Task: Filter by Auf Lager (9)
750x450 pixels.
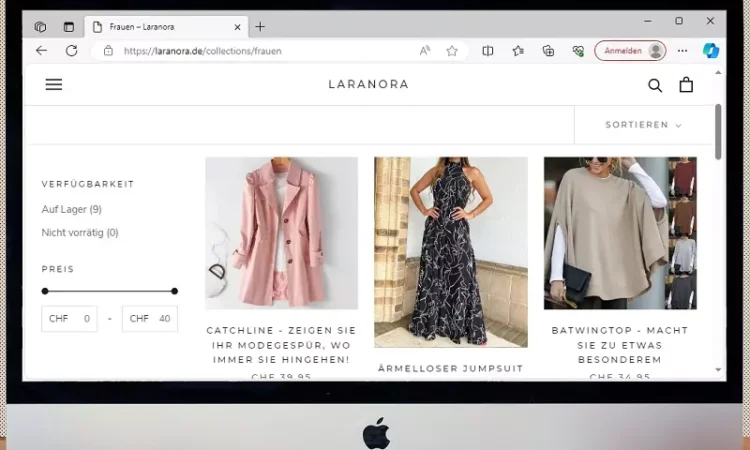Action: point(72,209)
